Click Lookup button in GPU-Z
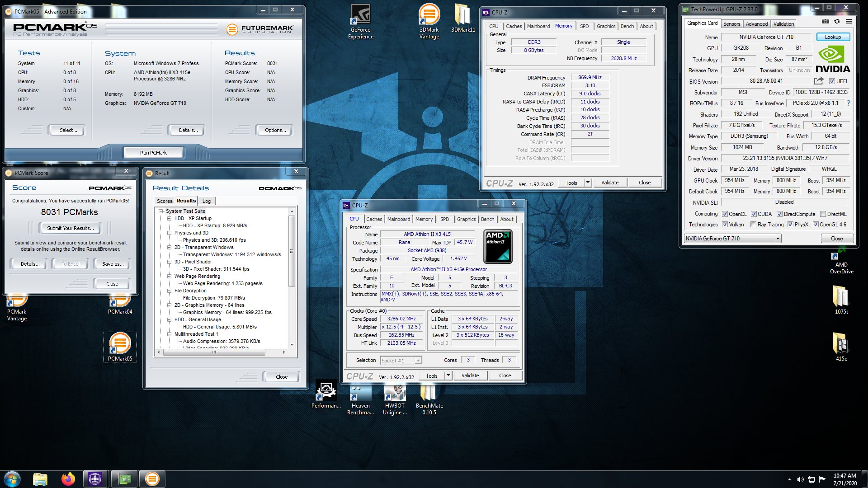This screenshot has width=868, height=488. [833, 37]
